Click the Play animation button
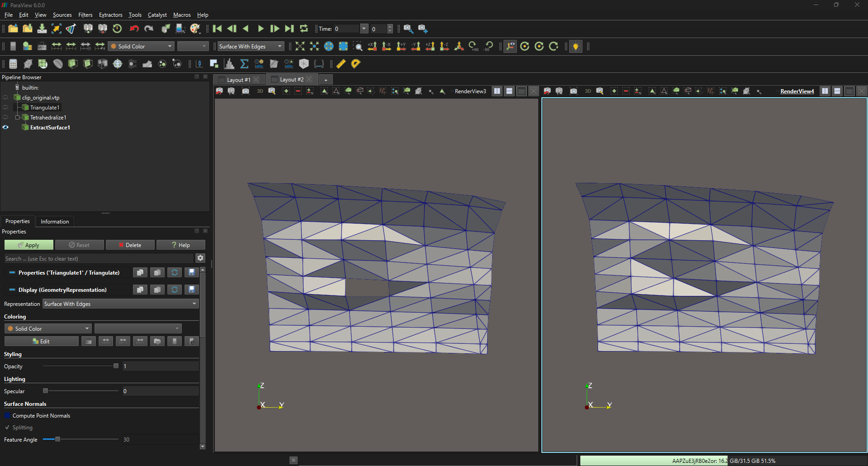Image resolution: width=868 pixels, height=466 pixels. [261, 29]
